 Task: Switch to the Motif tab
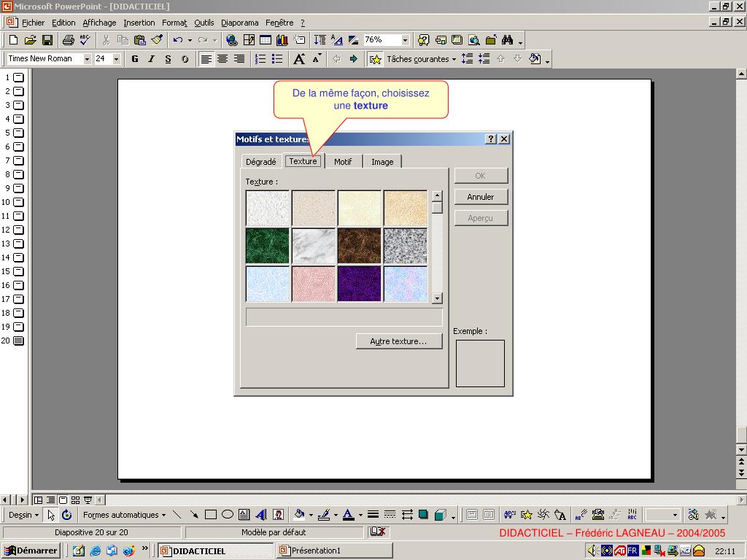pyautogui.click(x=343, y=161)
